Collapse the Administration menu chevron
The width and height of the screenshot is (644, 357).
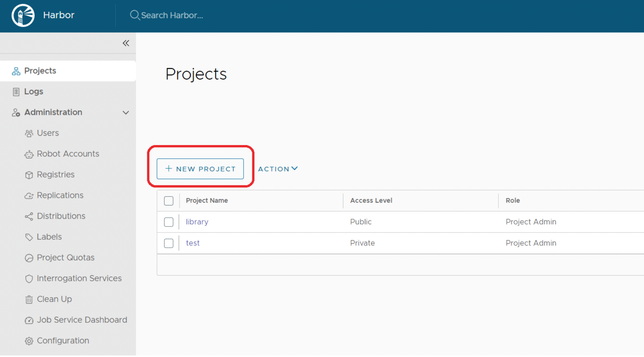click(x=126, y=113)
